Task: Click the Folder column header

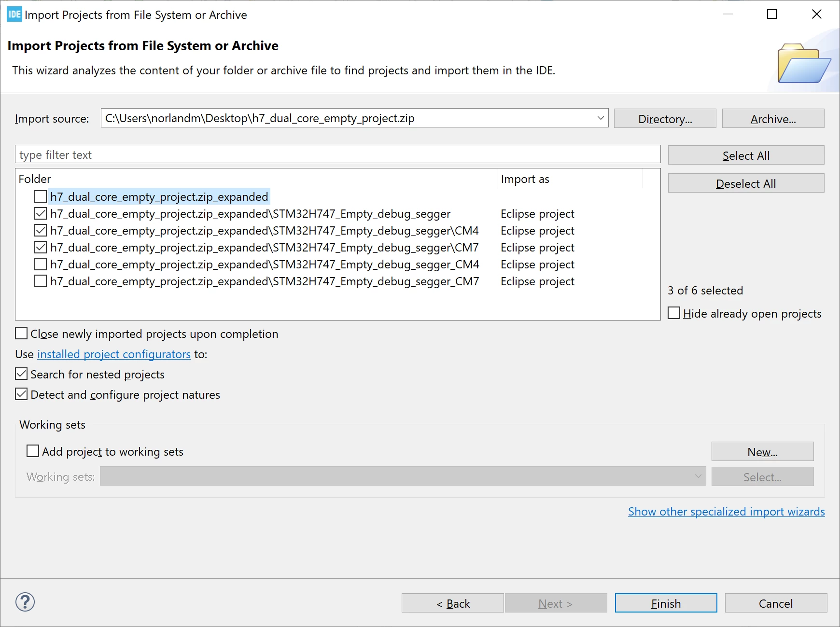Action: click(257, 179)
